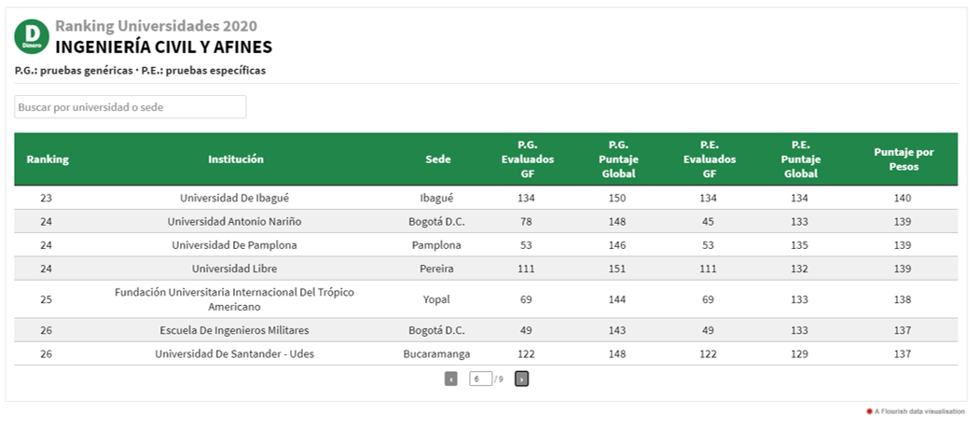Click the 'Ibagué' sede cell

437,198
